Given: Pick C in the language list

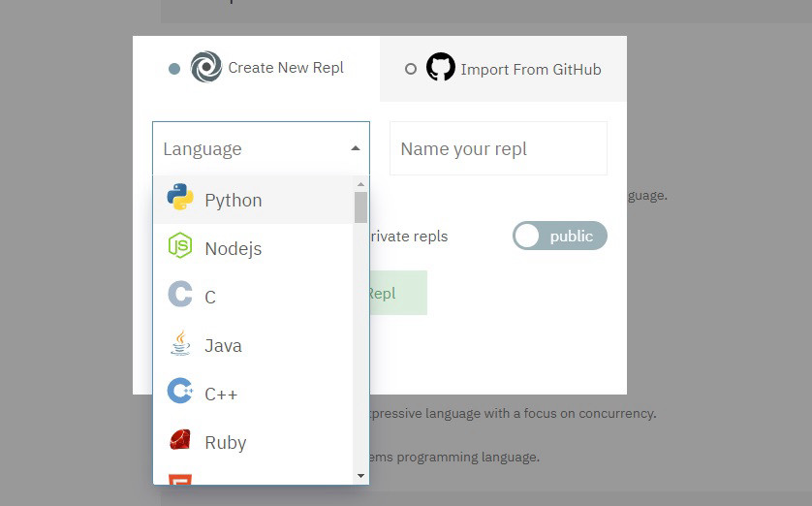Looking at the screenshot, I should (253, 297).
